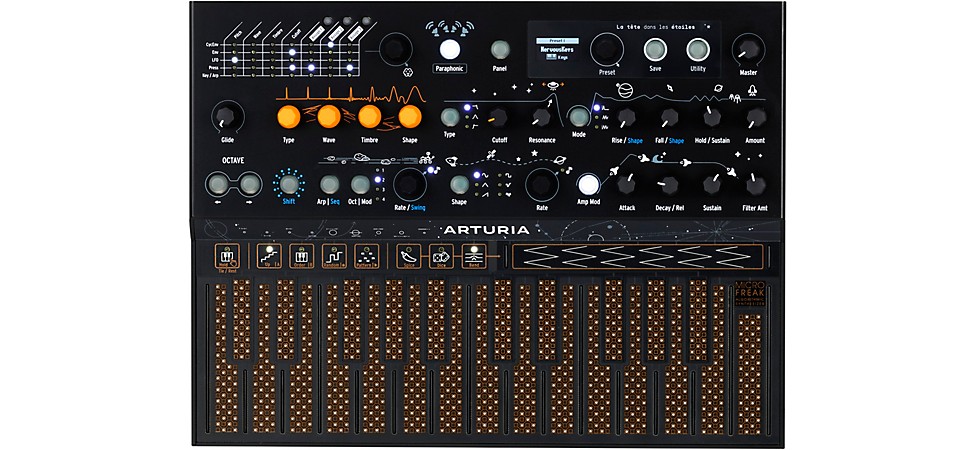Toggle the Amp Mod button
Viewport: 976px width, 450px height.
pyautogui.click(x=588, y=184)
